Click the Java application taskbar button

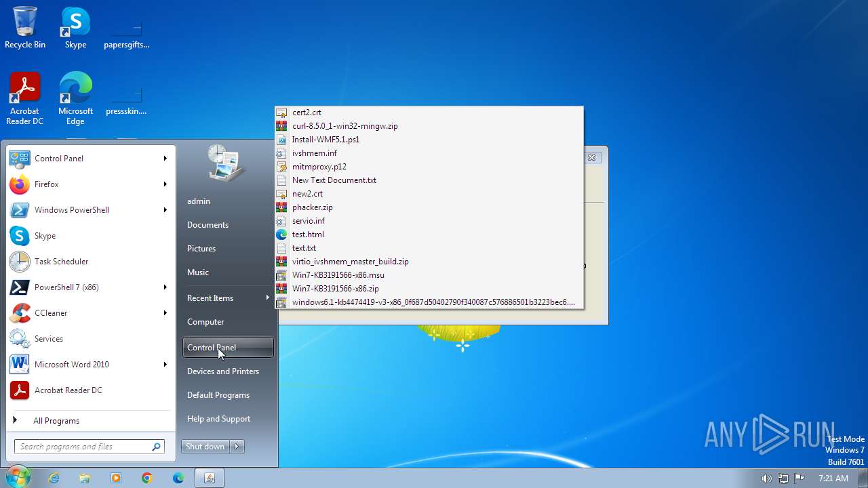point(210,478)
